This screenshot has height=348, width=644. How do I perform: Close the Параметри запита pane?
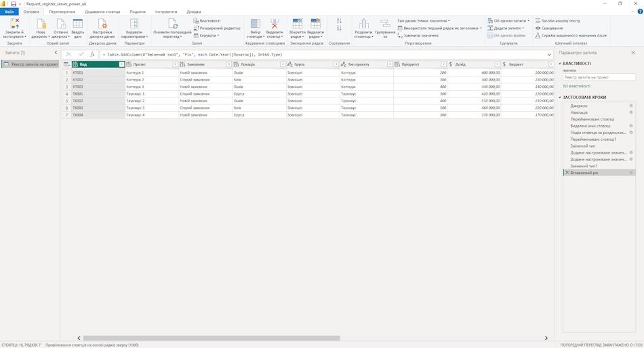[x=633, y=53]
